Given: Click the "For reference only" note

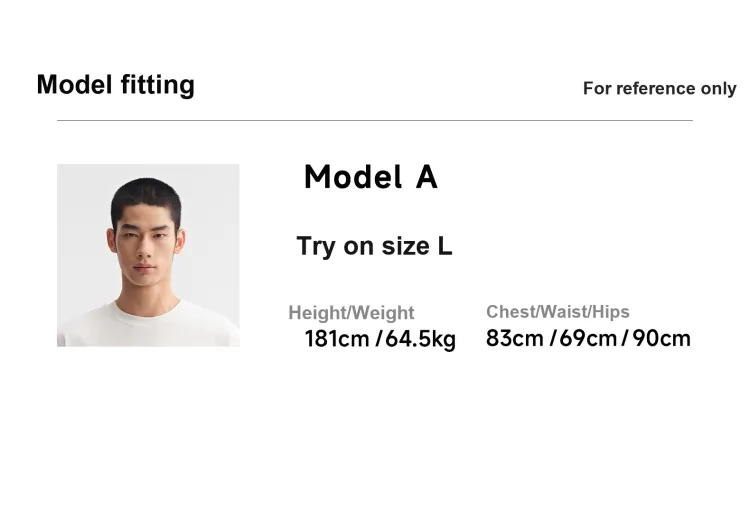Looking at the screenshot, I should pyautogui.click(x=660, y=88).
